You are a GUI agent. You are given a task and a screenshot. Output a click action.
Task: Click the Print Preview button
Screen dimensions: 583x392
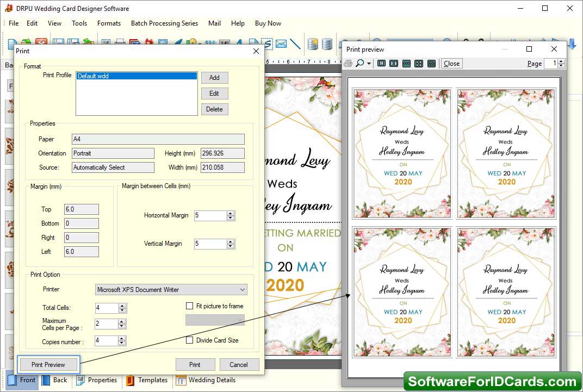[48, 364]
